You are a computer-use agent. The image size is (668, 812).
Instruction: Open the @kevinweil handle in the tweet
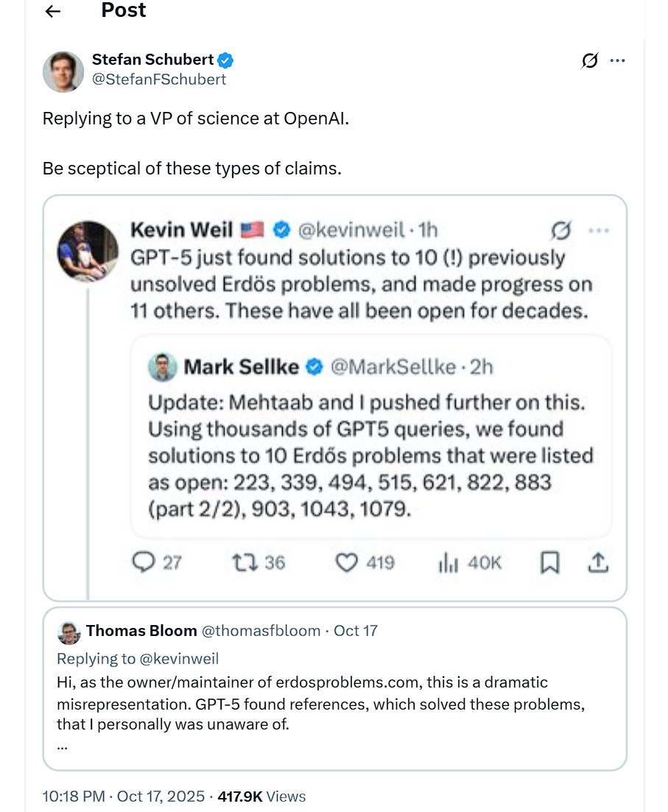point(351,230)
